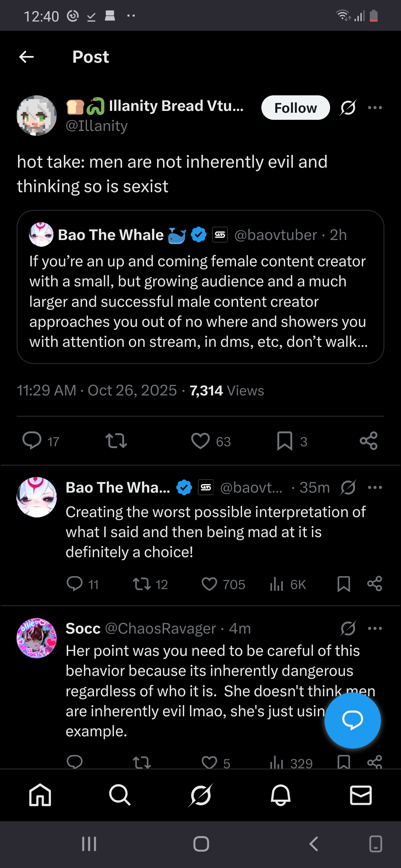The width and height of the screenshot is (401, 868).
Task: Open Grok icon beside the Follow button
Action: pyautogui.click(x=348, y=108)
